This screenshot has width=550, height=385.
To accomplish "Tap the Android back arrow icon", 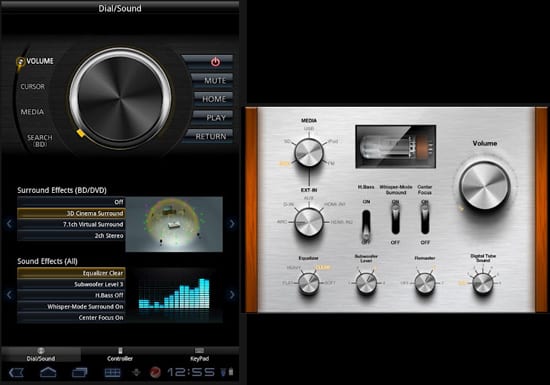I will coord(16,372).
